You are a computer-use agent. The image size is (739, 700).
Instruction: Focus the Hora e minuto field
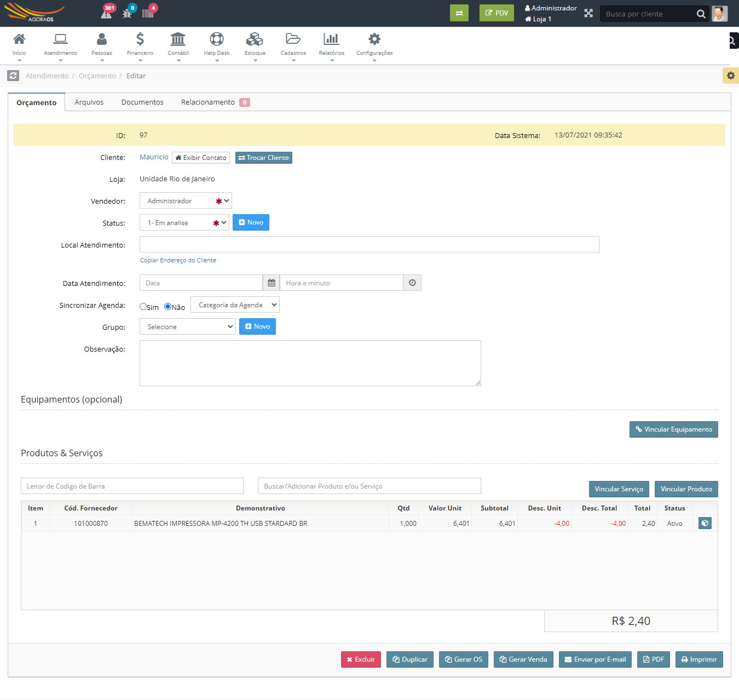[342, 283]
